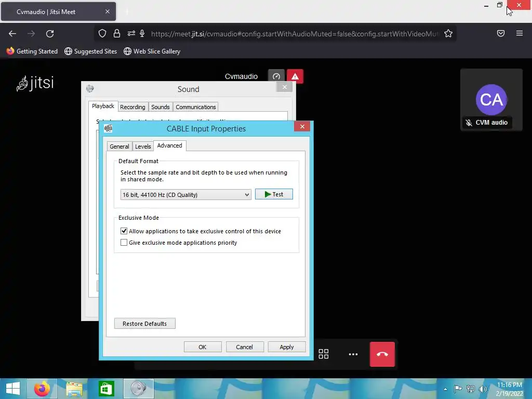This screenshot has width=532, height=399.
Task: Click the Sound speaker taskbar icon
Action: click(138, 389)
